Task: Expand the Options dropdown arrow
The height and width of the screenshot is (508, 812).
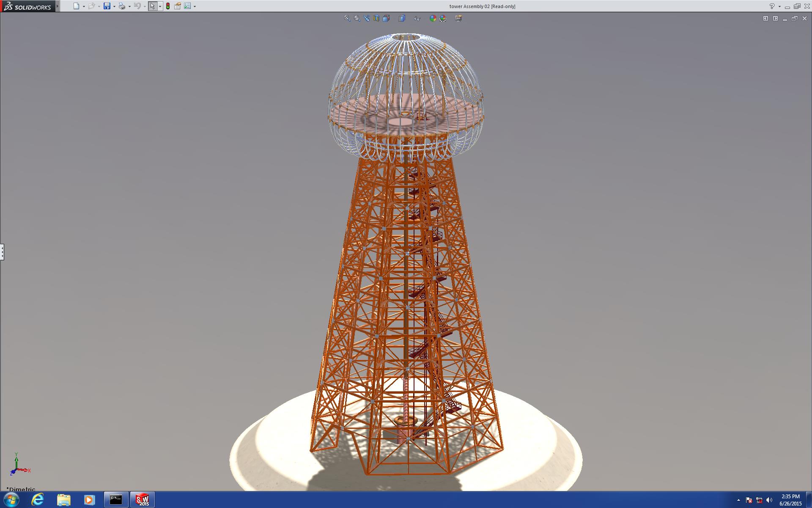Action: [x=195, y=6]
